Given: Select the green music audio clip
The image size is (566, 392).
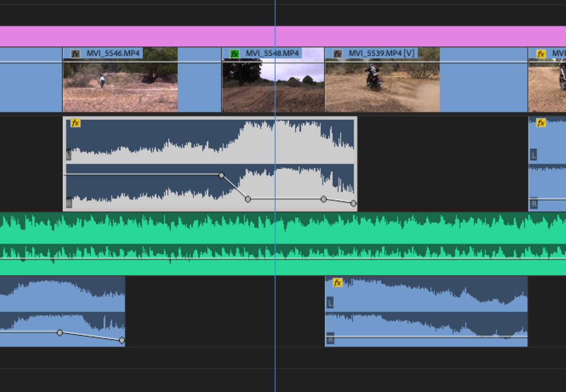Looking at the screenshot, I should click(283, 244).
